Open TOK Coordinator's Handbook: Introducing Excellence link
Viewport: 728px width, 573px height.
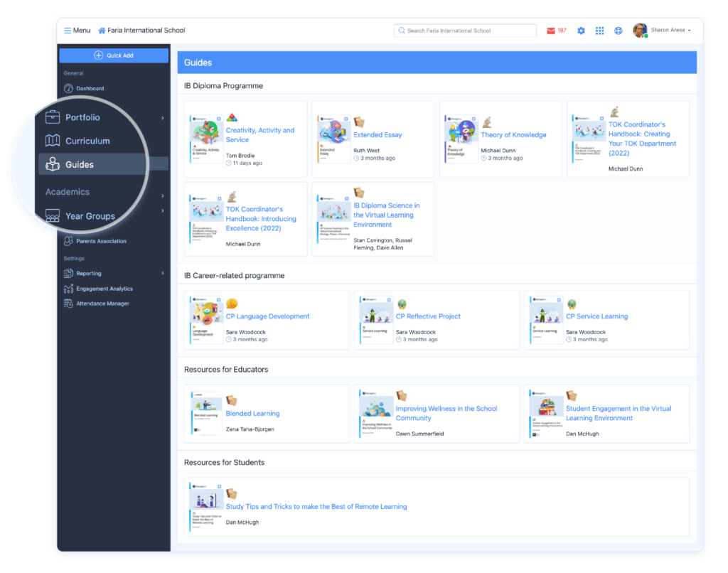[x=261, y=219]
